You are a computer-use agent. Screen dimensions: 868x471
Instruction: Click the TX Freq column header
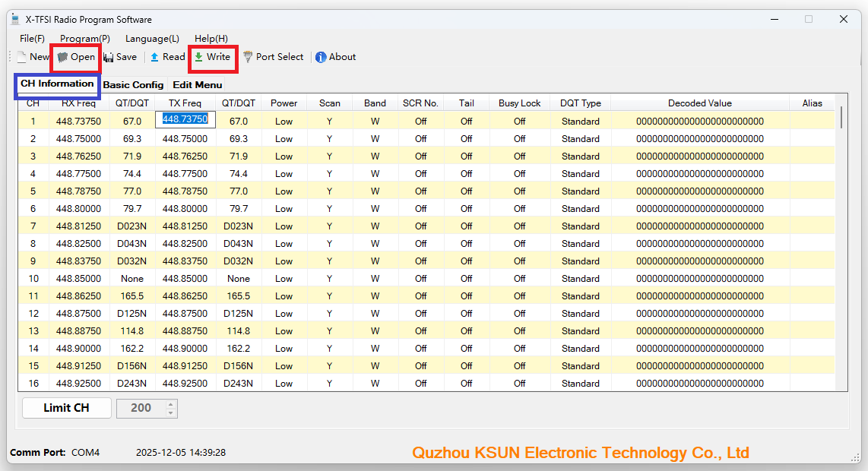coord(185,103)
